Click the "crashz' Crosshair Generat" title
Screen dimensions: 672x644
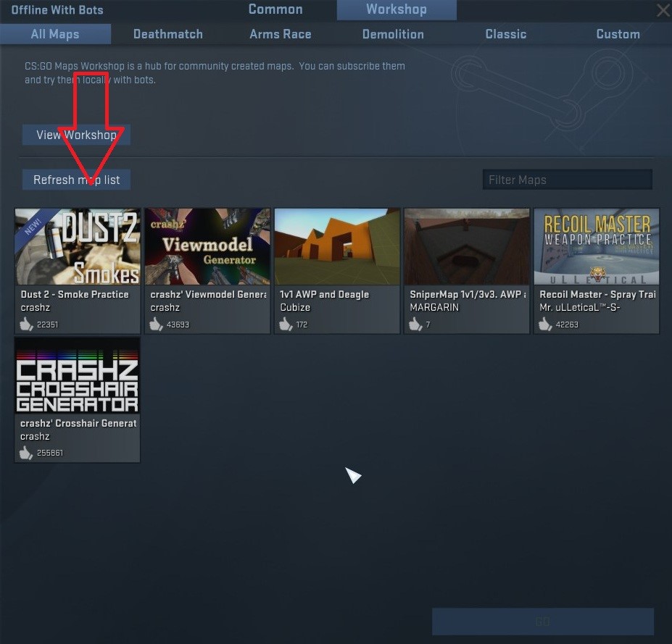[x=78, y=423]
